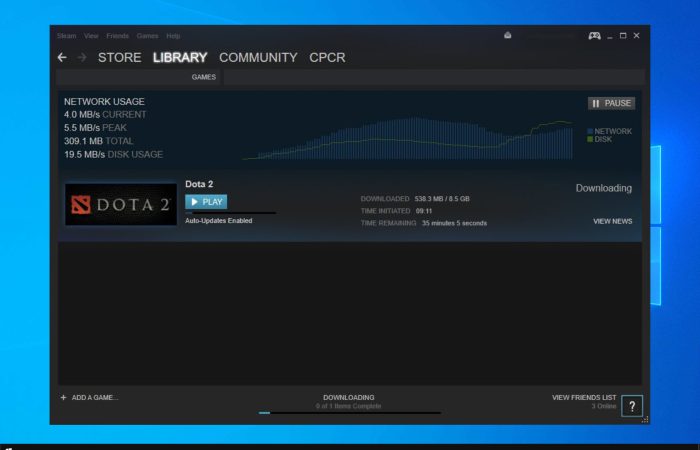Go back with the left arrow
The image size is (700, 450).
click(62, 57)
